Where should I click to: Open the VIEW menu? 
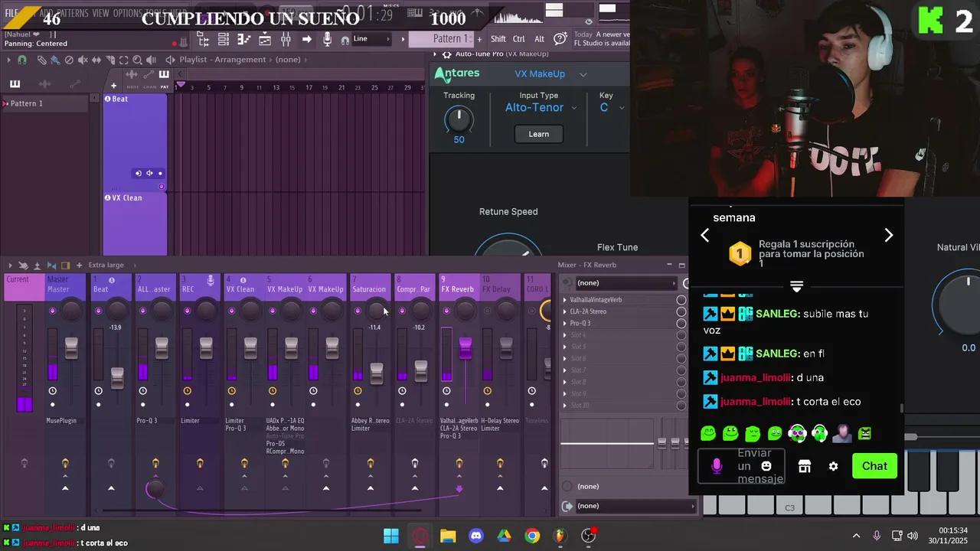[101, 14]
